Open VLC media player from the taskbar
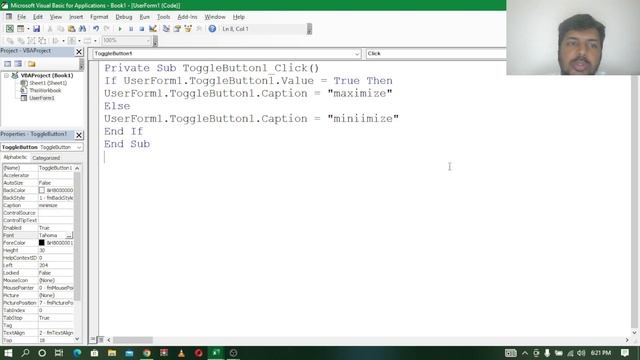Image resolution: width=640 pixels, height=360 pixels. point(181,353)
